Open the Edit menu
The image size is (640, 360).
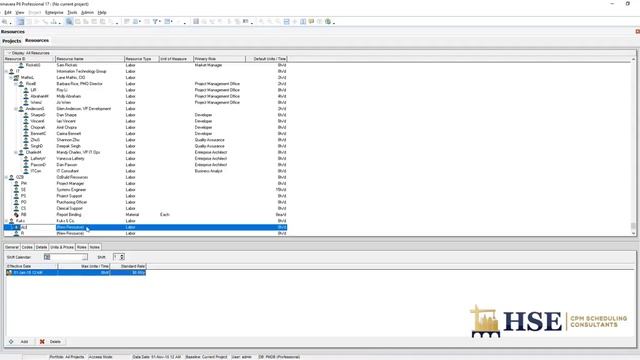8,13
